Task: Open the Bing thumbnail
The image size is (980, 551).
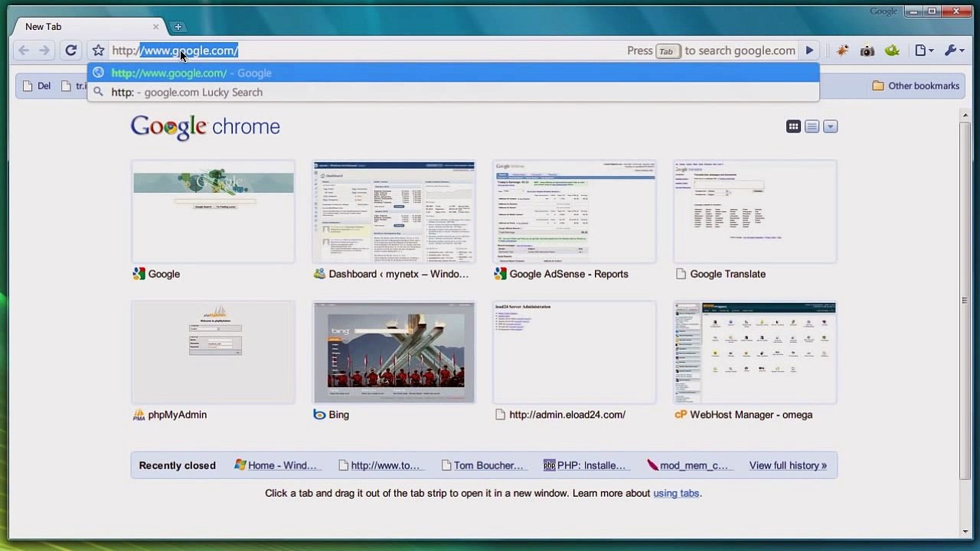Action: (394, 352)
